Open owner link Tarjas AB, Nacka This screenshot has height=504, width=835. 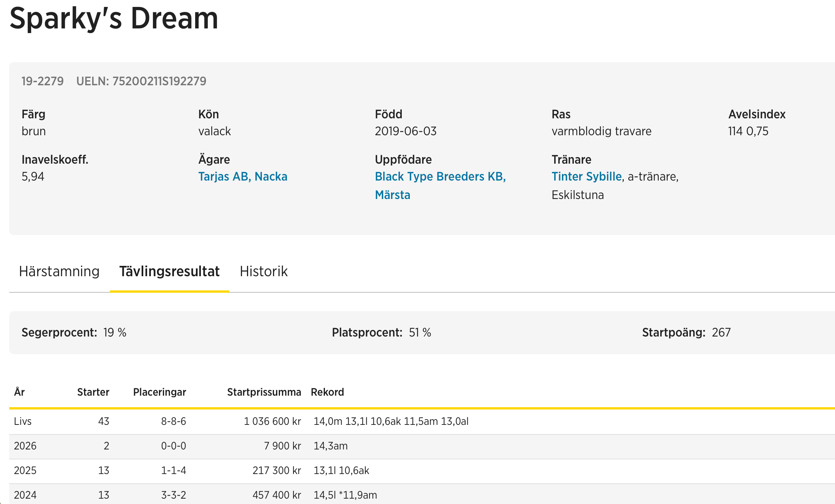pyautogui.click(x=243, y=177)
